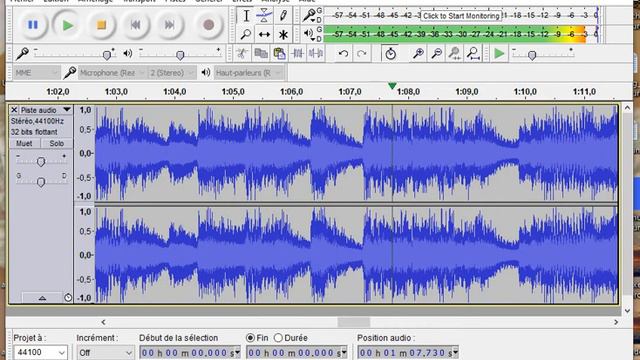Click the 1:05,0 position on timeline ruler

(x=233, y=92)
